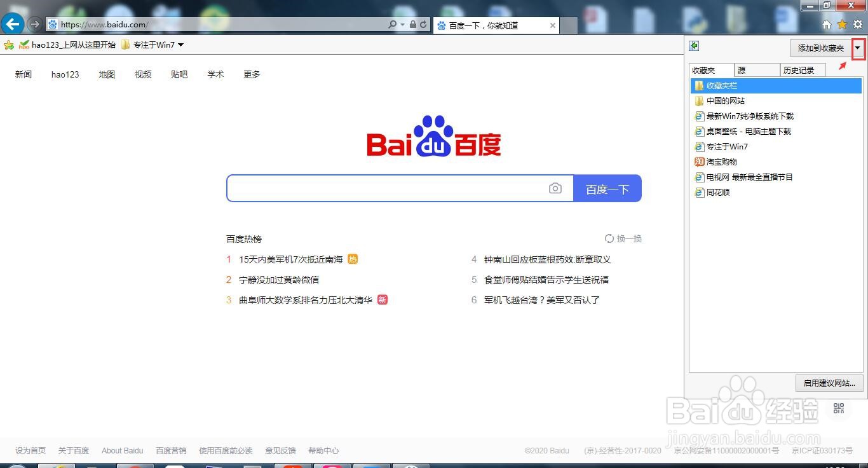
Task: Open hot item 15天内美军机7次抵近南海
Action: coord(291,259)
